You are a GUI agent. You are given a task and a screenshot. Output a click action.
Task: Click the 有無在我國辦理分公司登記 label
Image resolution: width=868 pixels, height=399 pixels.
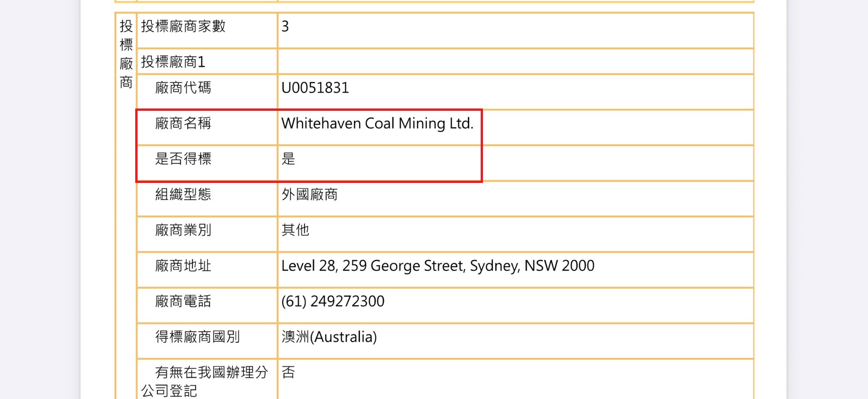coord(205,382)
